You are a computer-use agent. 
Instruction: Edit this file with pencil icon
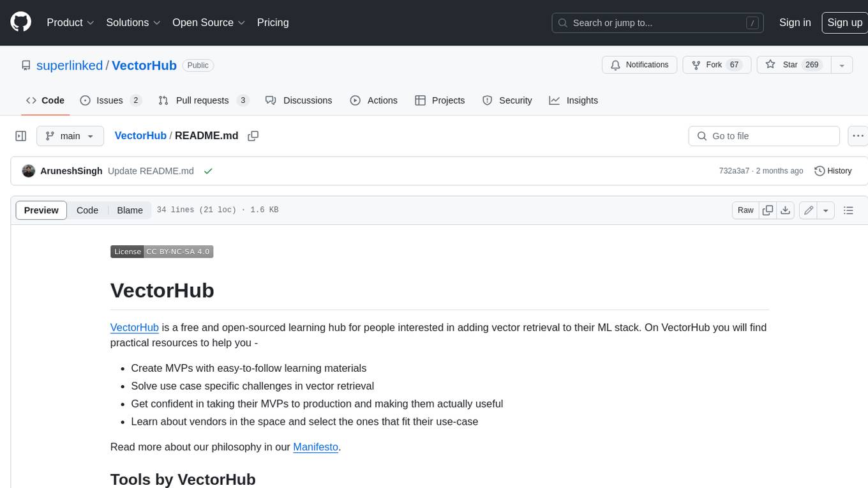click(x=809, y=210)
